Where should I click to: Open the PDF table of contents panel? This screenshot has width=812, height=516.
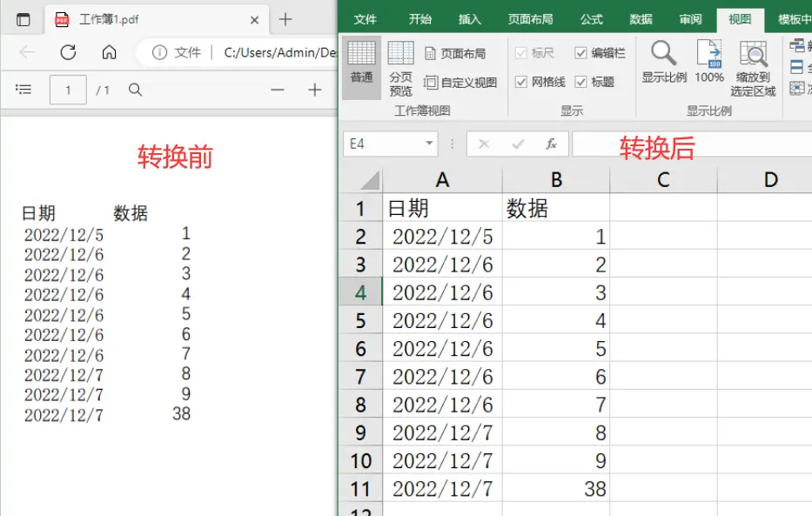(x=23, y=89)
